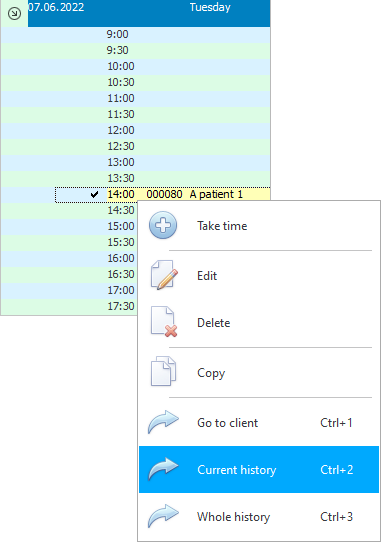Click the arrow icon beside date 07.06.2022
Image resolution: width=381 pixels, height=542 pixels.
pos(14,13)
